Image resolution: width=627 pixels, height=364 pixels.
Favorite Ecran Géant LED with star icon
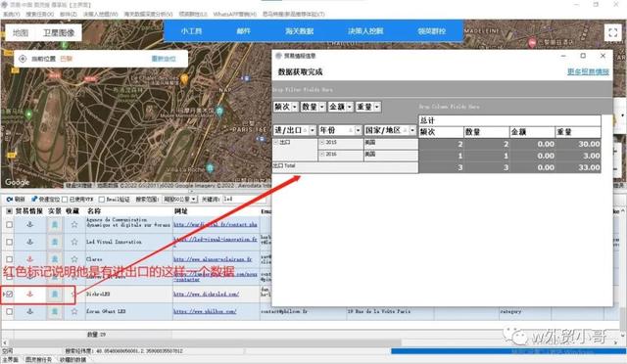[x=74, y=311]
